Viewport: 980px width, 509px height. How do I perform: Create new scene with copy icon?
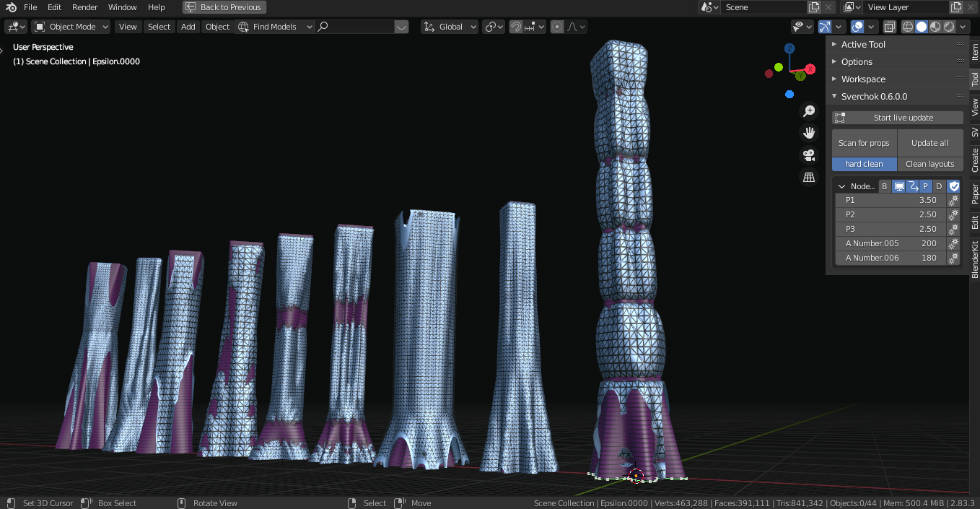(x=814, y=7)
